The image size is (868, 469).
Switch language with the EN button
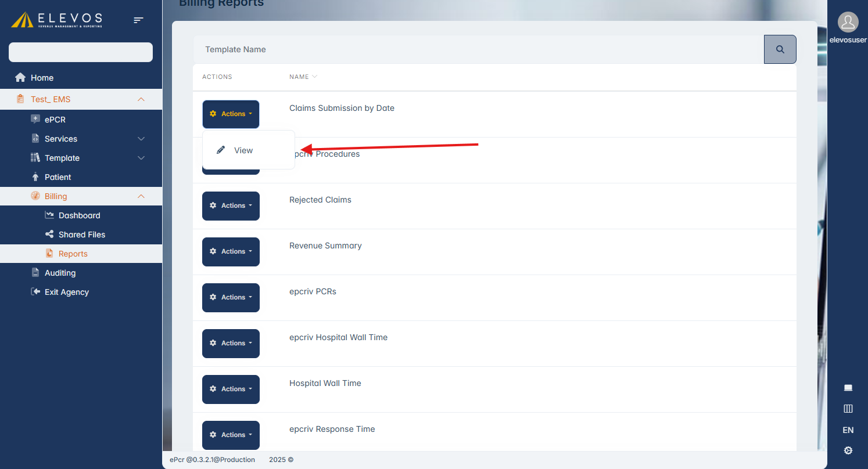point(848,430)
